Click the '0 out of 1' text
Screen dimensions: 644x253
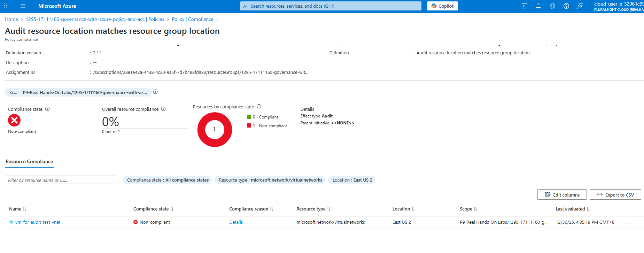click(x=111, y=132)
